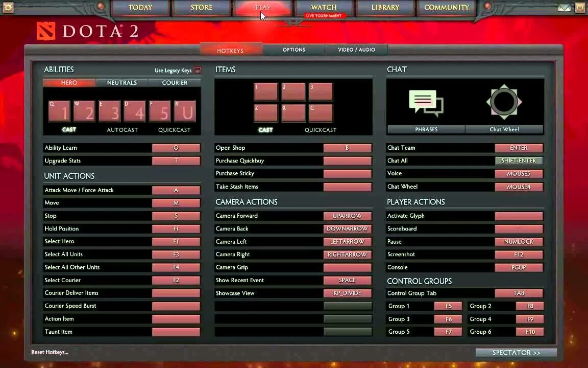Click the Reset Hotkeys link
Screen dimensions: 588x368
click(50, 352)
